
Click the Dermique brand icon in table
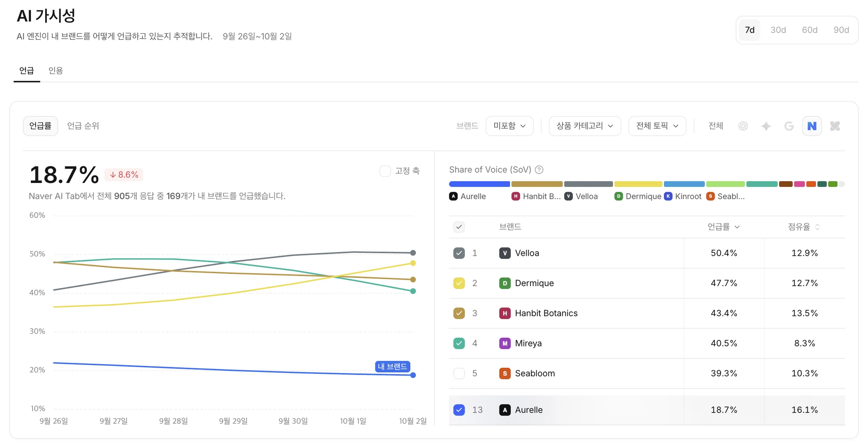point(505,283)
